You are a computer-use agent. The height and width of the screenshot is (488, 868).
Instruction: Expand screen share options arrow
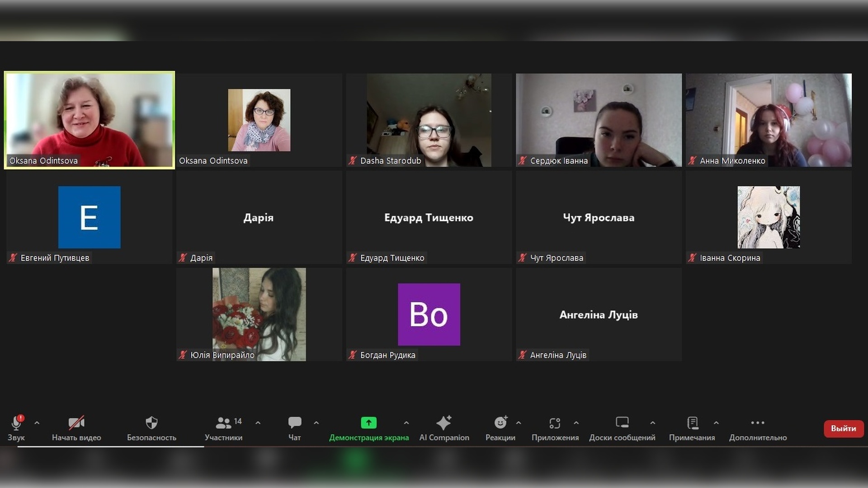tap(406, 423)
